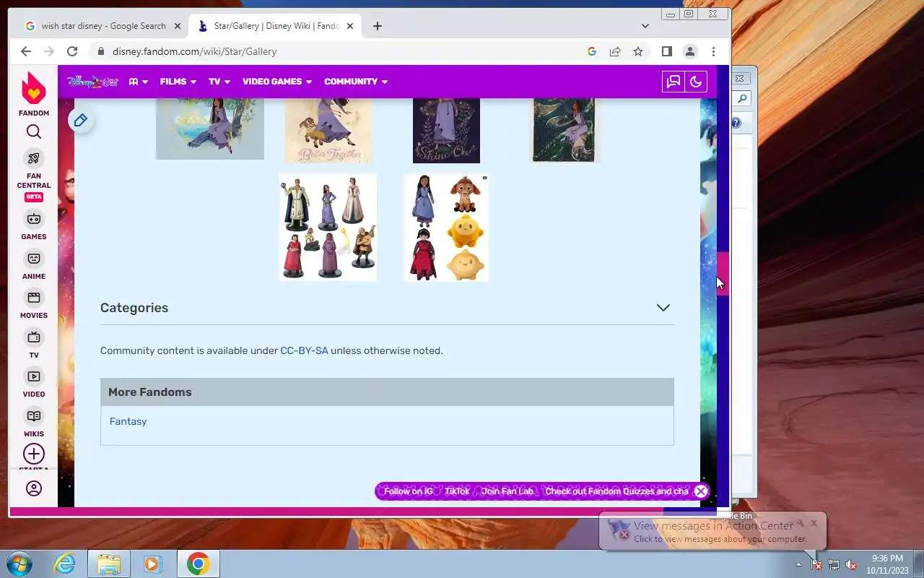The height and width of the screenshot is (578, 924).
Task: Show hidden system tray icons
Action: click(798, 564)
